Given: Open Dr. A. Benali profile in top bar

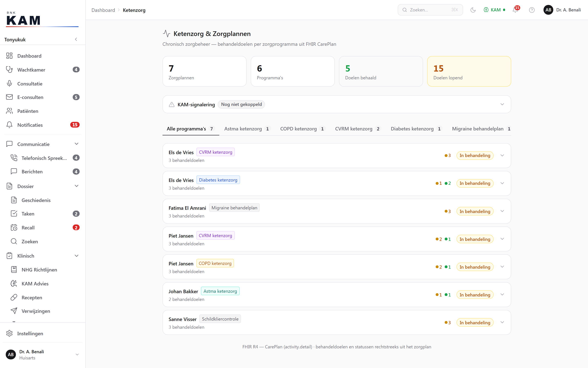Looking at the screenshot, I should tap(562, 10).
